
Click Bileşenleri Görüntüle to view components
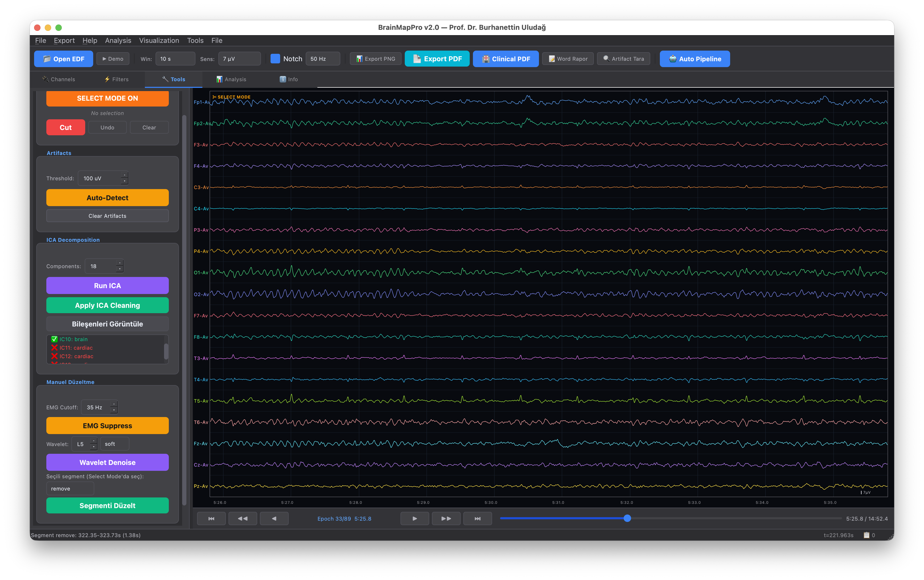[x=107, y=324]
